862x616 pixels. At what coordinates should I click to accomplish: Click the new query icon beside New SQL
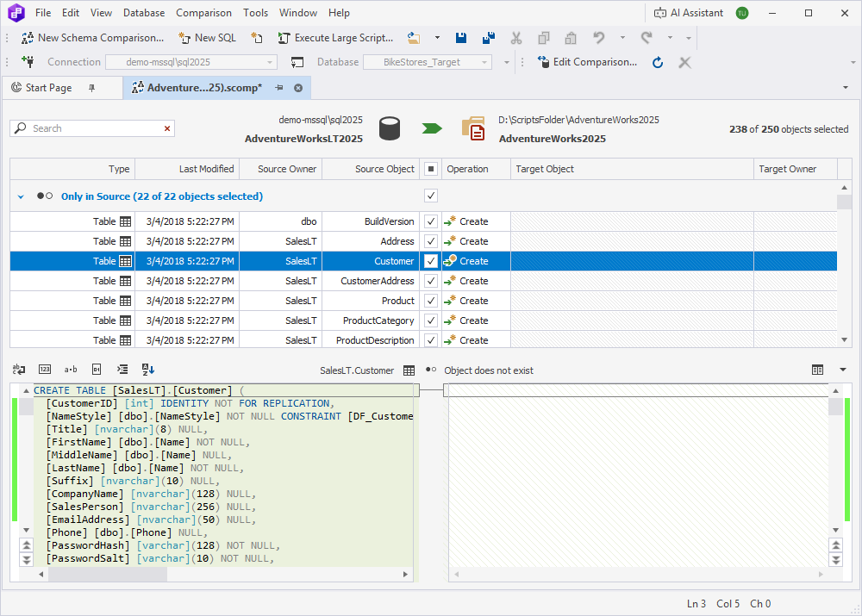point(256,38)
